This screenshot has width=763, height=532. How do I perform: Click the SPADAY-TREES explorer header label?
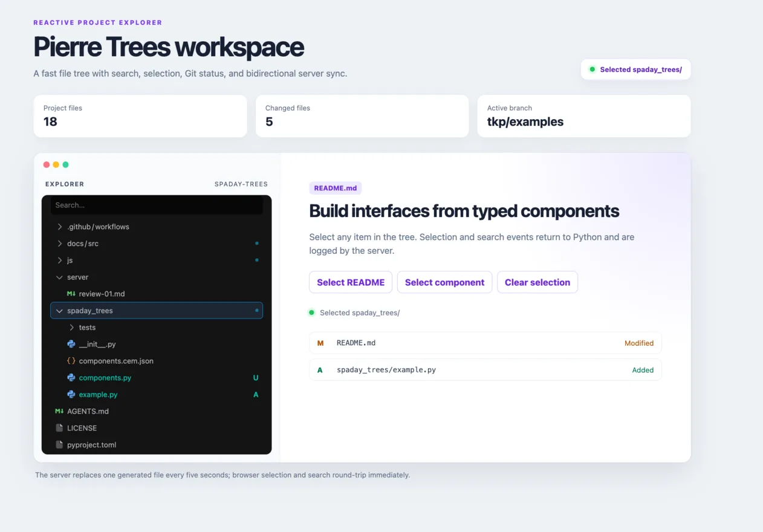point(241,184)
